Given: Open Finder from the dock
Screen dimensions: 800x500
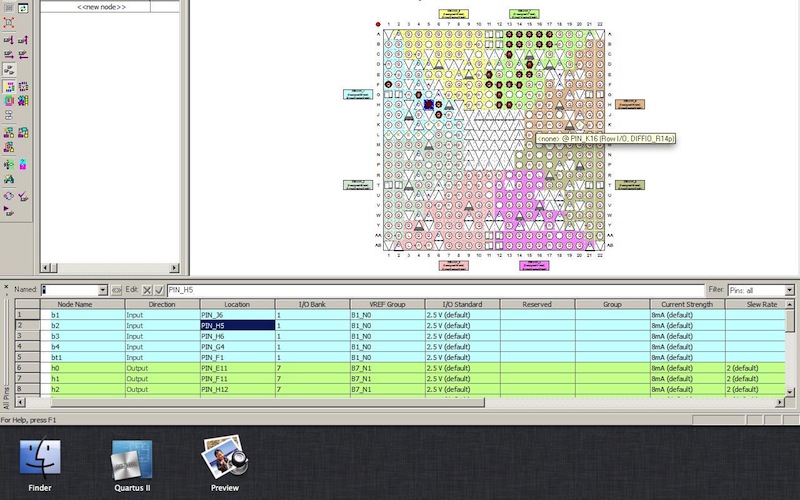Looking at the screenshot, I should click(x=40, y=458).
